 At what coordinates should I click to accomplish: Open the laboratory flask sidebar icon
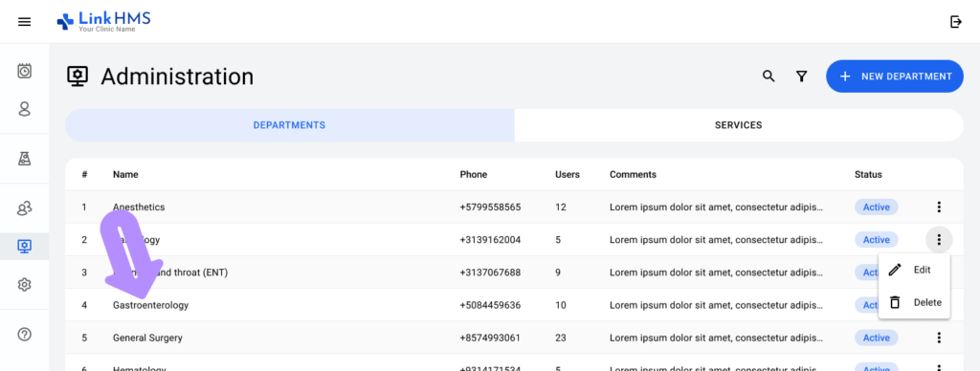[24, 159]
